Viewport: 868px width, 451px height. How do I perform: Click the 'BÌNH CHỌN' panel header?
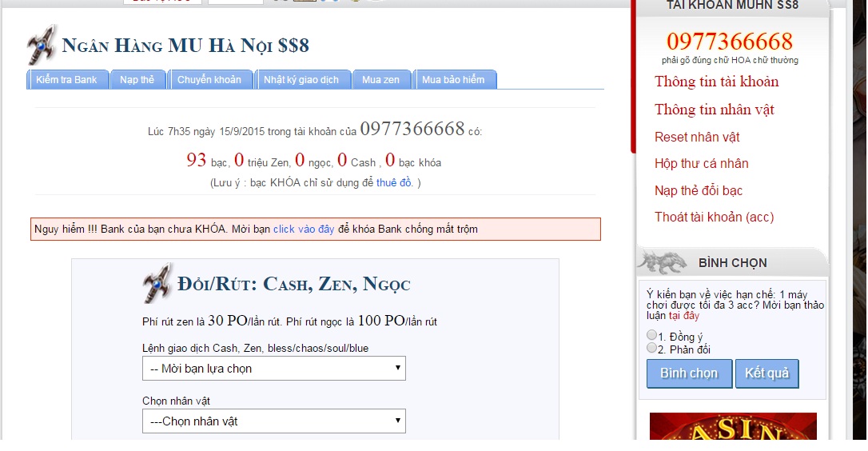pyautogui.click(x=733, y=263)
